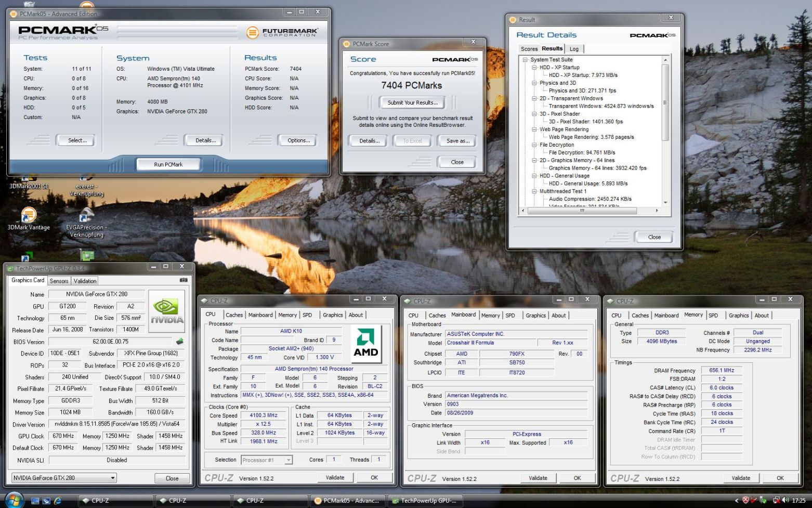The image size is (812, 508).
Task: Click the GPU-Z BIOS save chip icon
Action: [180, 342]
